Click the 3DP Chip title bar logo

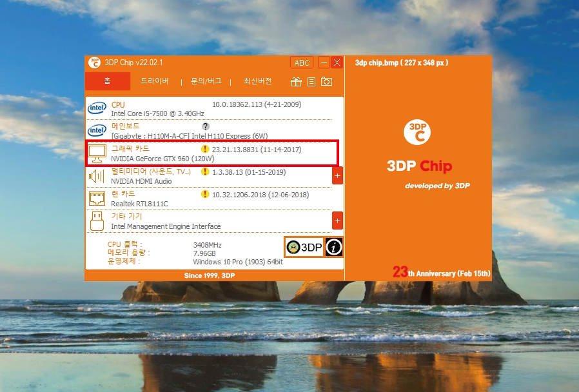pos(94,63)
